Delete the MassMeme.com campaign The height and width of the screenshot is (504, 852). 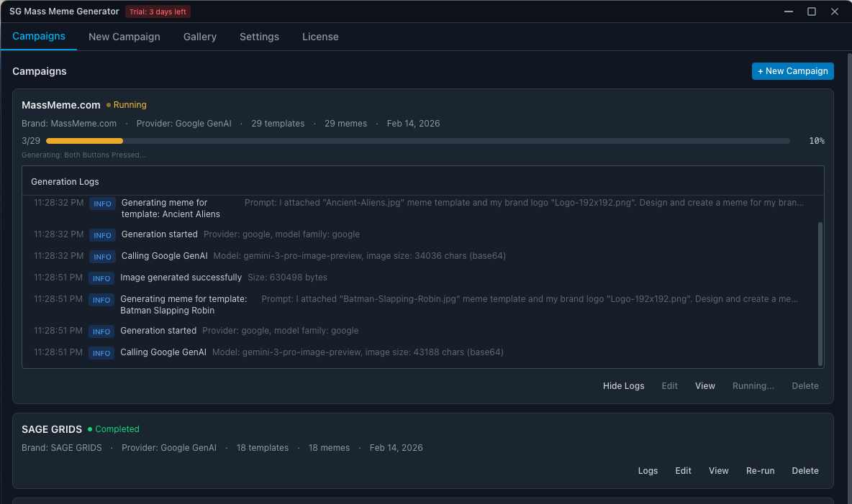(x=805, y=385)
